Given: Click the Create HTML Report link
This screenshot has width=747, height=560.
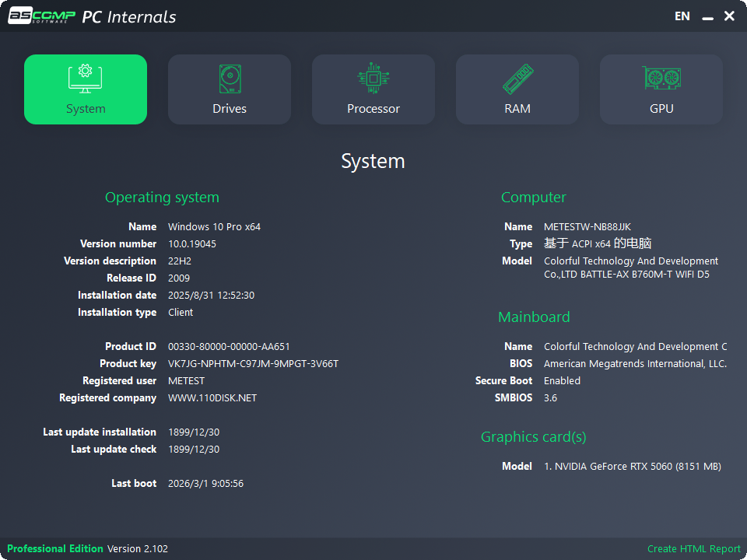Looking at the screenshot, I should 693,548.
